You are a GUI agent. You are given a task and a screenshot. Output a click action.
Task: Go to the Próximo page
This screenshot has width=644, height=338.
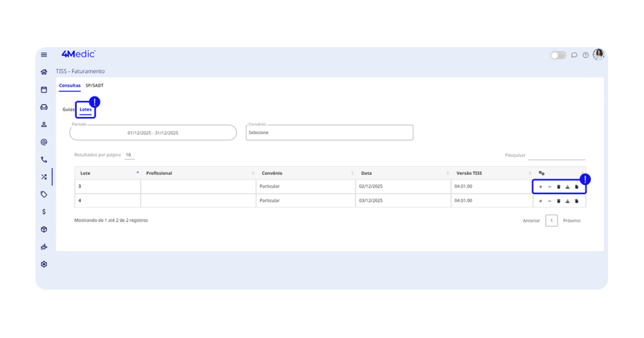pyautogui.click(x=572, y=221)
